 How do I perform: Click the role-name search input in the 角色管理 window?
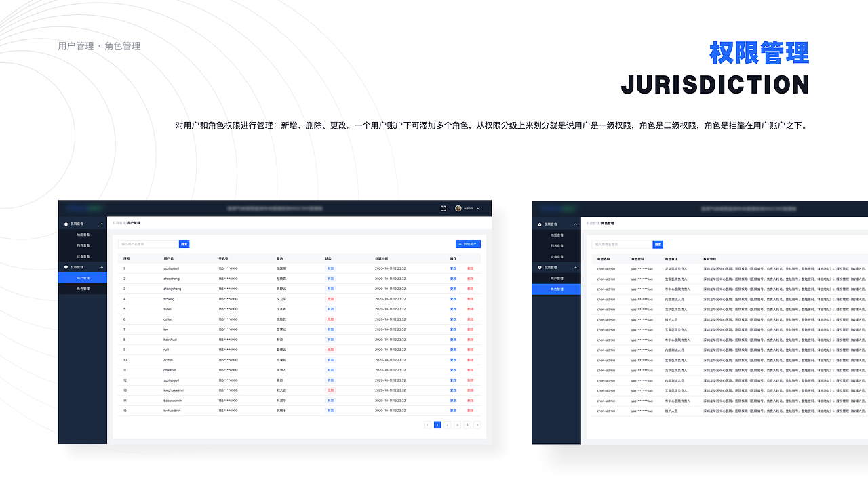click(622, 244)
